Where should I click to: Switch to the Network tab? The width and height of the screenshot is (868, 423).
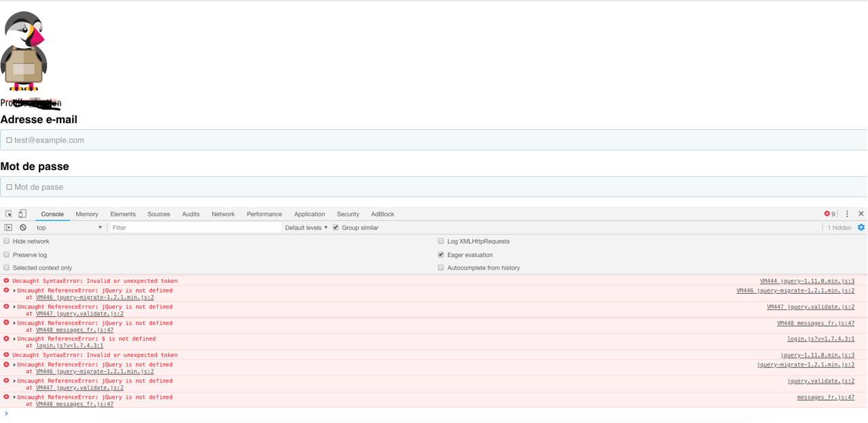coord(223,214)
